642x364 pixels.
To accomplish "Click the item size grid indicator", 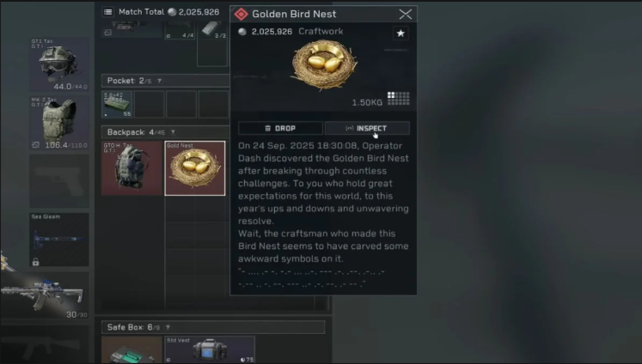I will (x=399, y=99).
